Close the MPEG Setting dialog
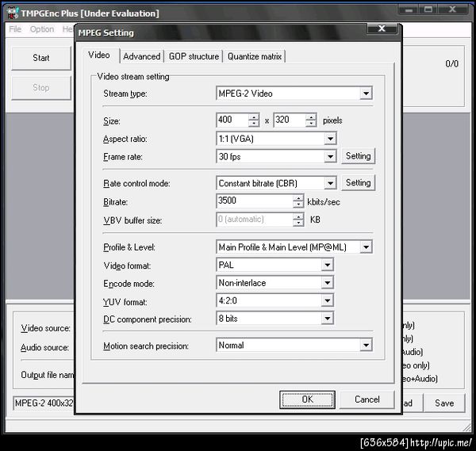 (382, 29)
